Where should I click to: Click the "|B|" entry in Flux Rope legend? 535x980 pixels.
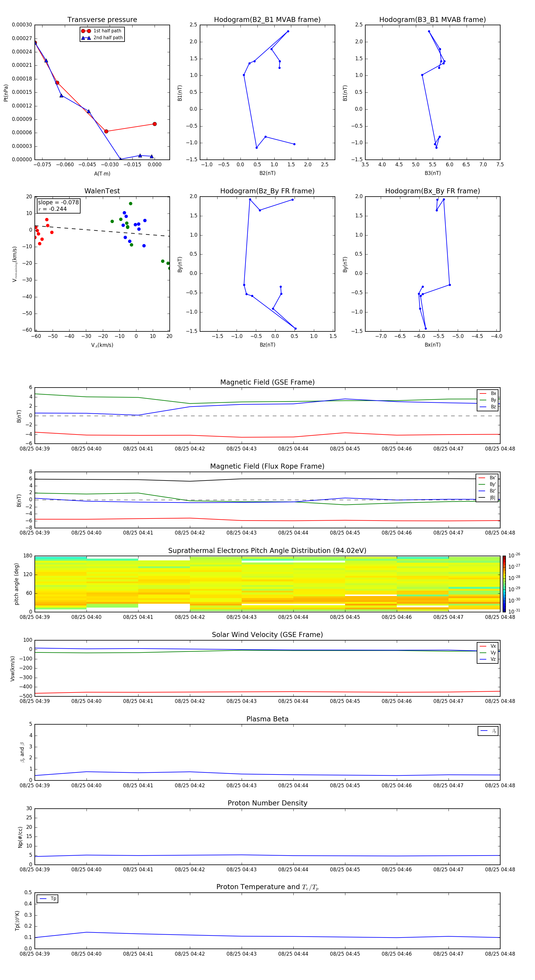pyautogui.click(x=487, y=498)
